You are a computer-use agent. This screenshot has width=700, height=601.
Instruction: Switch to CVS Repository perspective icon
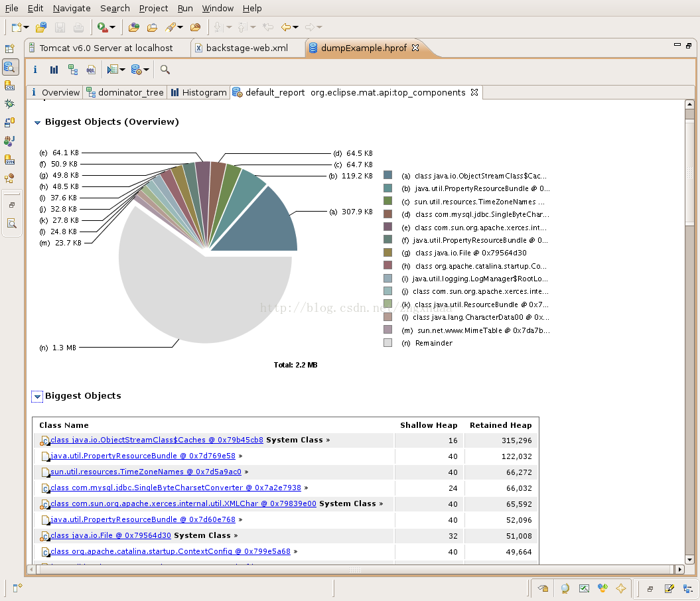point(10,86)
